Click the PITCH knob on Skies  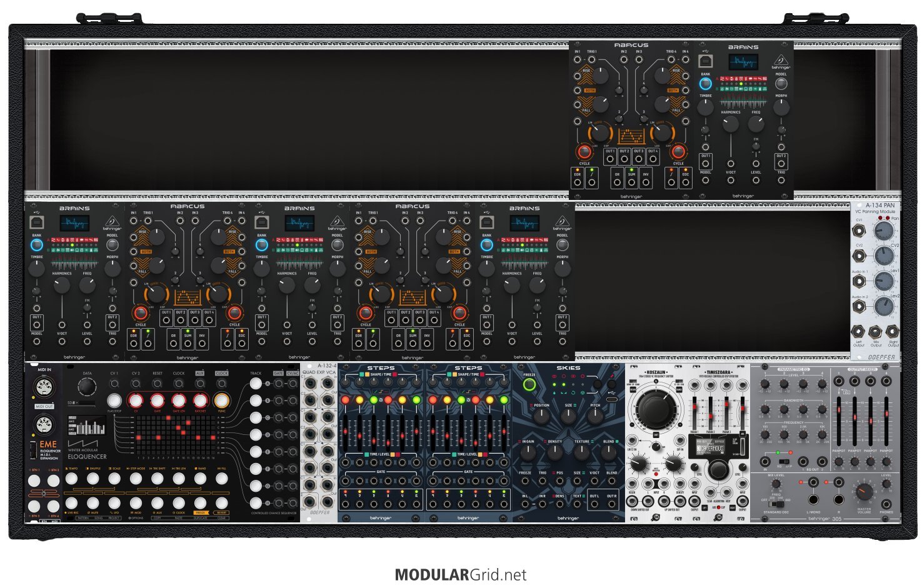(595, 417)
